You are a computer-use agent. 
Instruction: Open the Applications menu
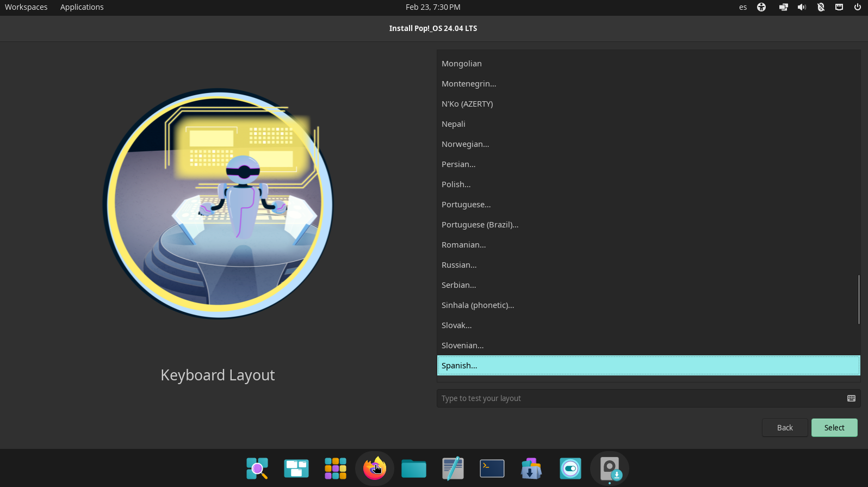tap(82, 7)
